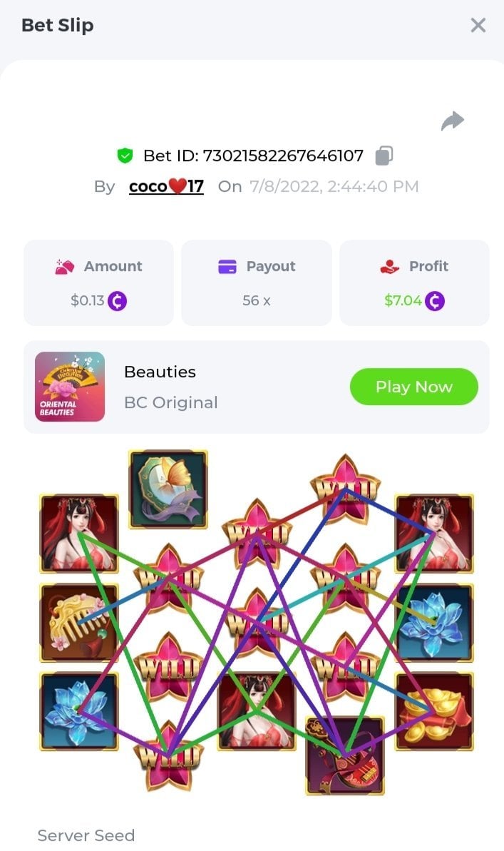Copy the Bet ID with the copy icon
The image size is (504, 851).
point(384,156)
